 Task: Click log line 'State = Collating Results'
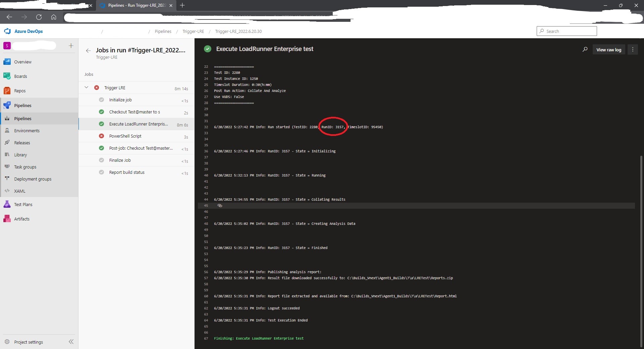[280, 200]
